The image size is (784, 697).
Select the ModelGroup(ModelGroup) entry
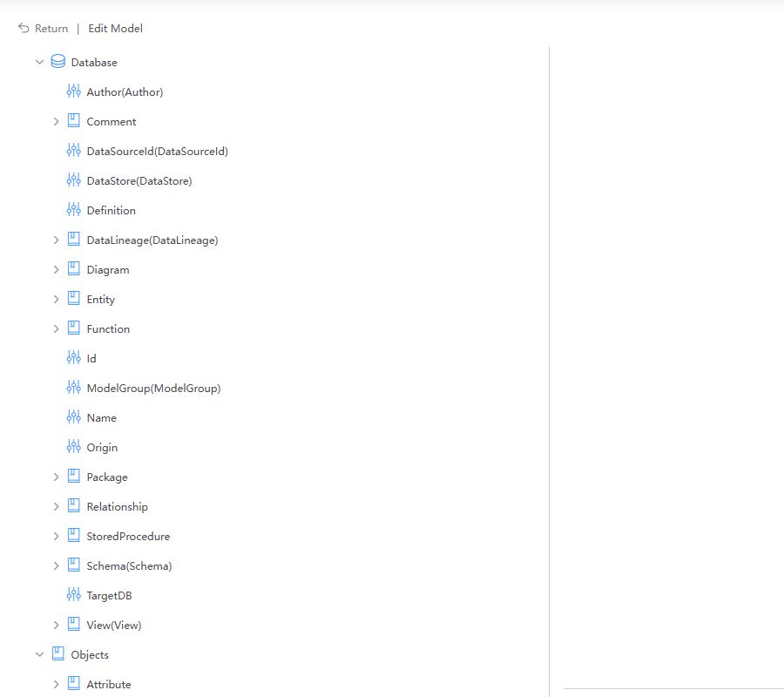pyautogui.click(x=153, y=389)
